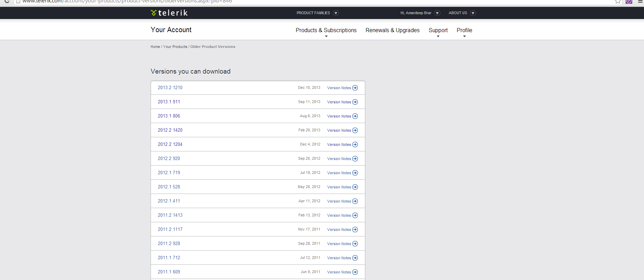
Task: Download version 2012.1 719
Action: tap(169, 173)
